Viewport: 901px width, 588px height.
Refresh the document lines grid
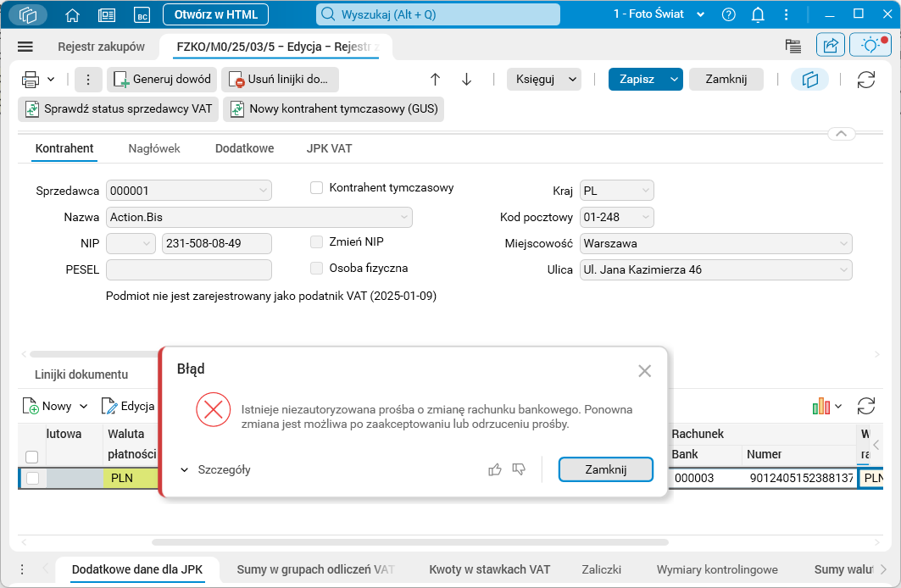(x=866, y=406)
